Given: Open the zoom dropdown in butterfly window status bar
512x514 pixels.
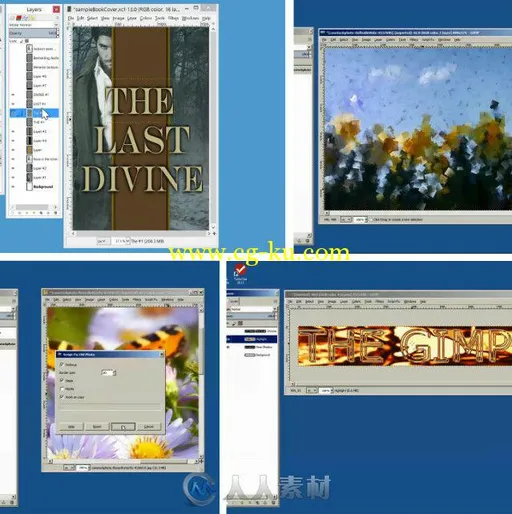Looking at the screenshot, I should [83, 468].
